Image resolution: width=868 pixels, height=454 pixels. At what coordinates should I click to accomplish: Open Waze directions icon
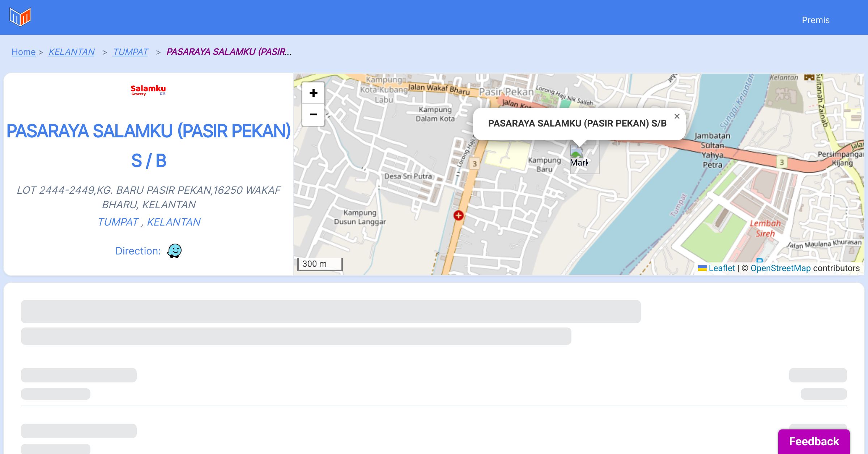point(174,250)
